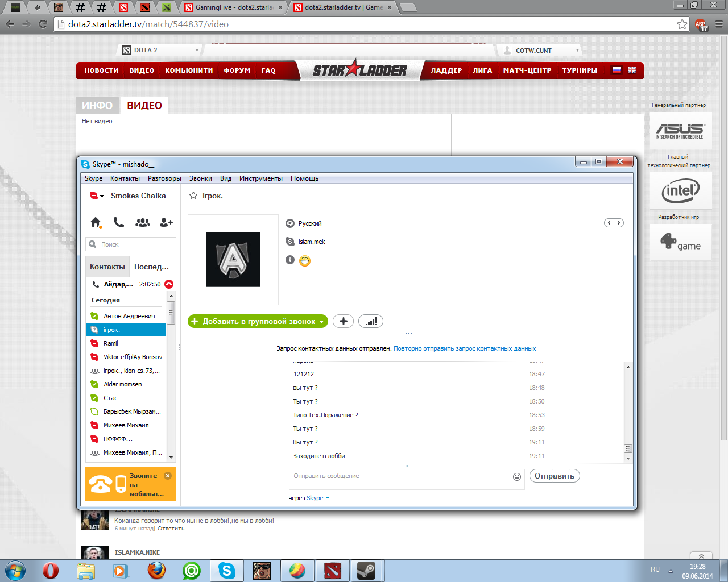This screenshot has height=582, width=728.
Task: Open МАТЧ-ЦЕНТР in the site navigation
Action: 527,70
